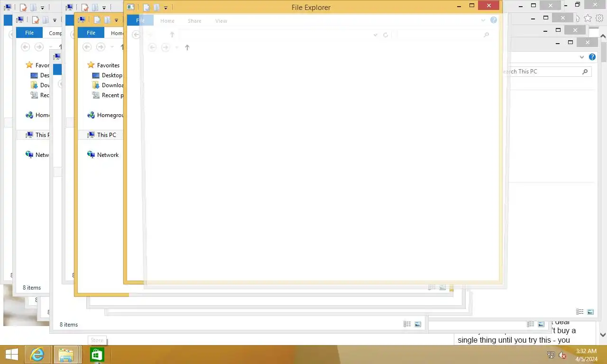The image size is (607, 364).
Task: Click the faded Help icon in front window
Action: click(x=494, y=20)
